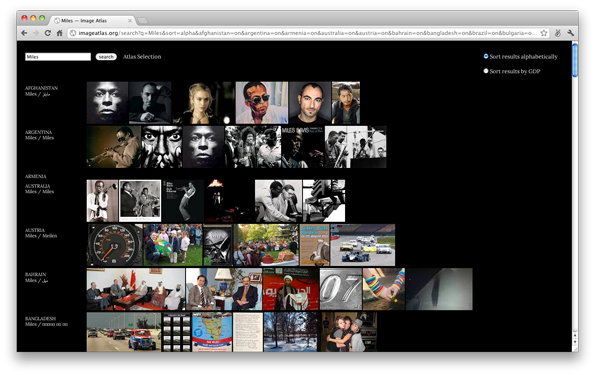Select Sort results alphabetically radio button
595x375 pixels.
click(x=486, y=56)
